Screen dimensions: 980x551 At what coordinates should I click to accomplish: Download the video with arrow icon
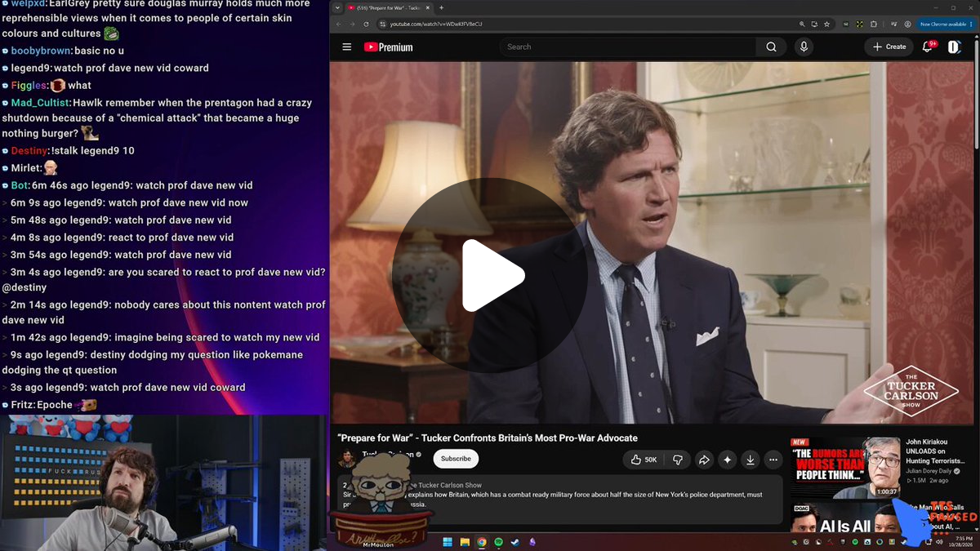pos(750,460)
